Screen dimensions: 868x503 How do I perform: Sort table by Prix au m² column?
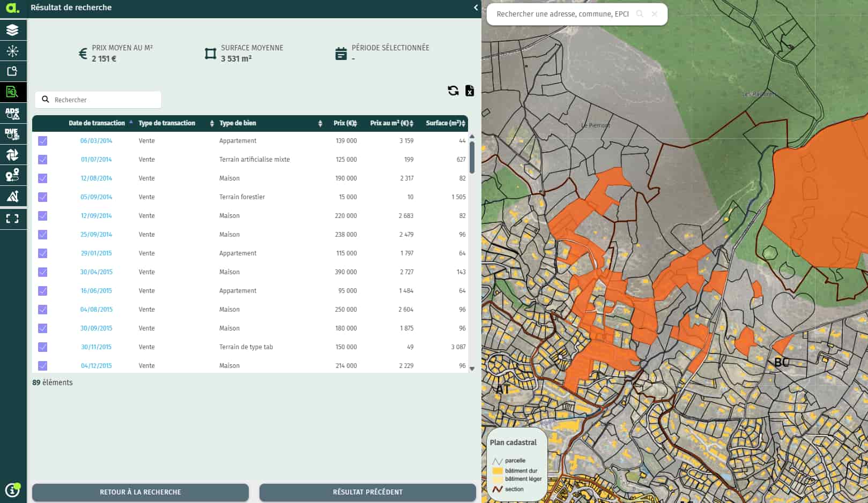click(x=391, y=123)
